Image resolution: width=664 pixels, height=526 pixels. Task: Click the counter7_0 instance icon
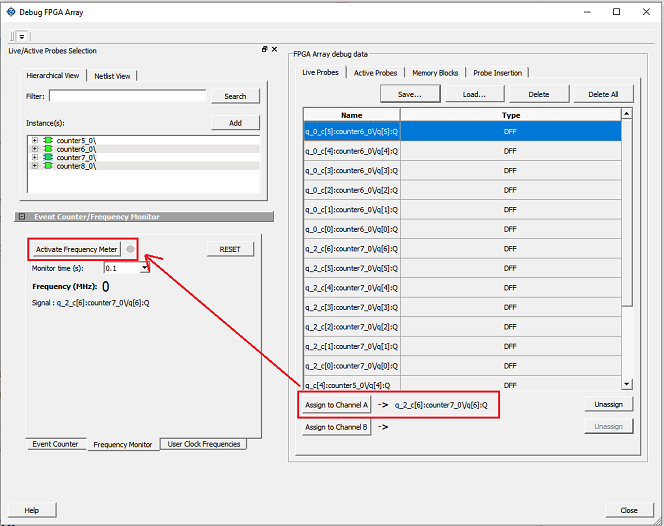[47, 157]
